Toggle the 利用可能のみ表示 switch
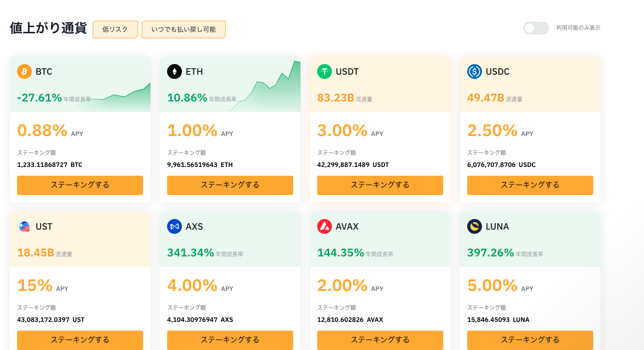The width and height of the screenshot is (644, 350). tap(536, 28)
